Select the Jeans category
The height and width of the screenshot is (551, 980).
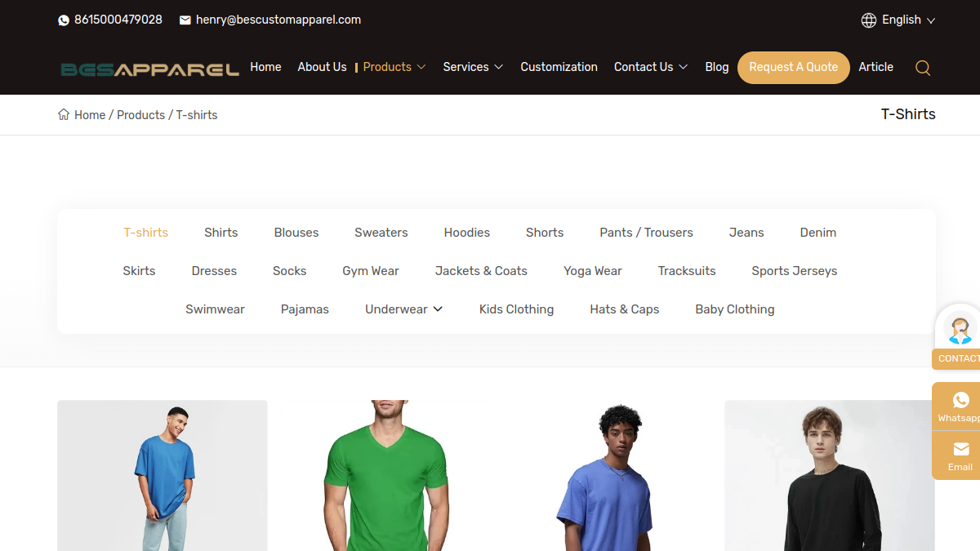pos(746,233)
